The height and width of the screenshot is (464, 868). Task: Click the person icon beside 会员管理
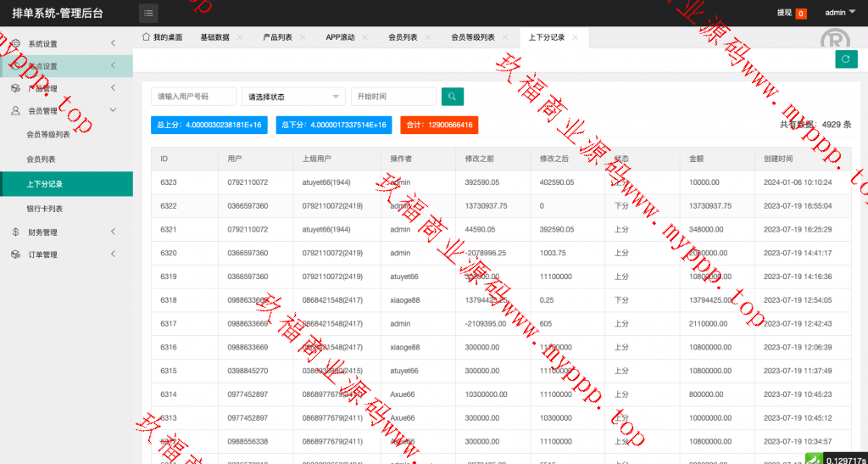[15, 110]
